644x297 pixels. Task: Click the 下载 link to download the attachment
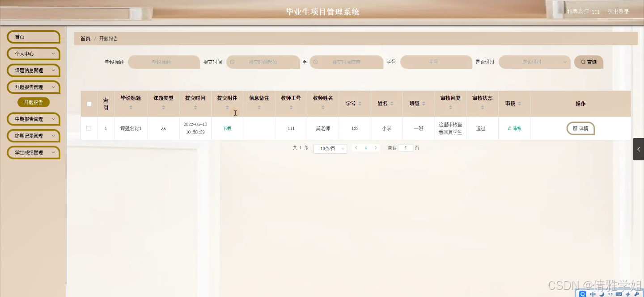[x=227, y=128]
